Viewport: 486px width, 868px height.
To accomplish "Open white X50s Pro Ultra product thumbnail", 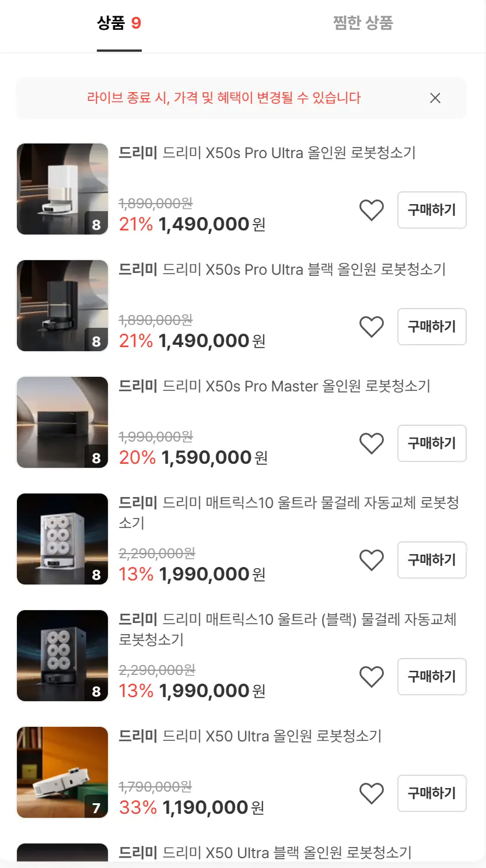I will (62, 189).
